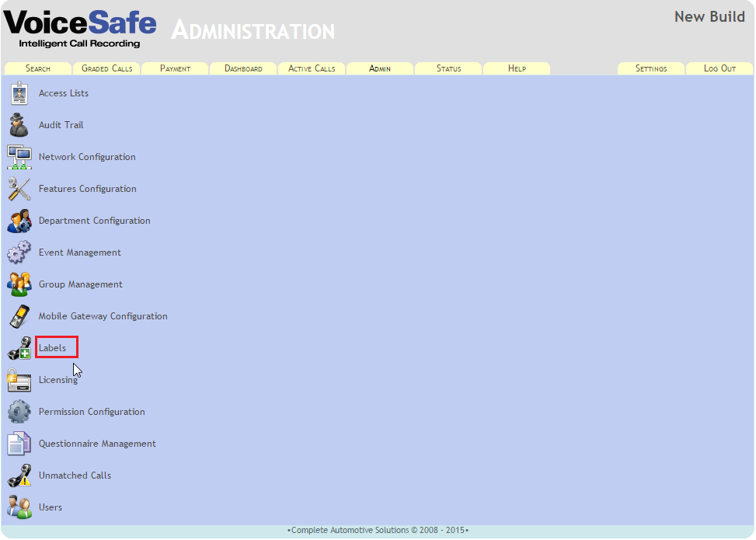This screenshot has width=756, height=540.
Task: Click the Licensing padlock icon
Action: click(19, 379)
